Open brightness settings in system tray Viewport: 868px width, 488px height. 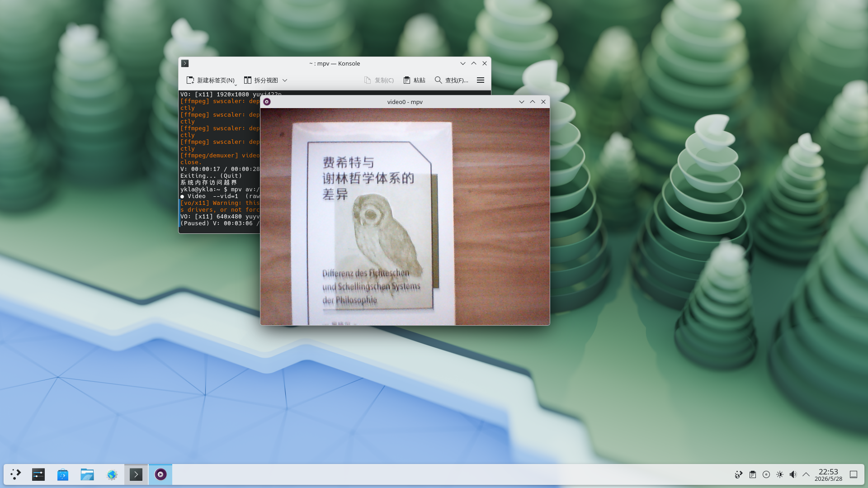(x=780, y=474)
